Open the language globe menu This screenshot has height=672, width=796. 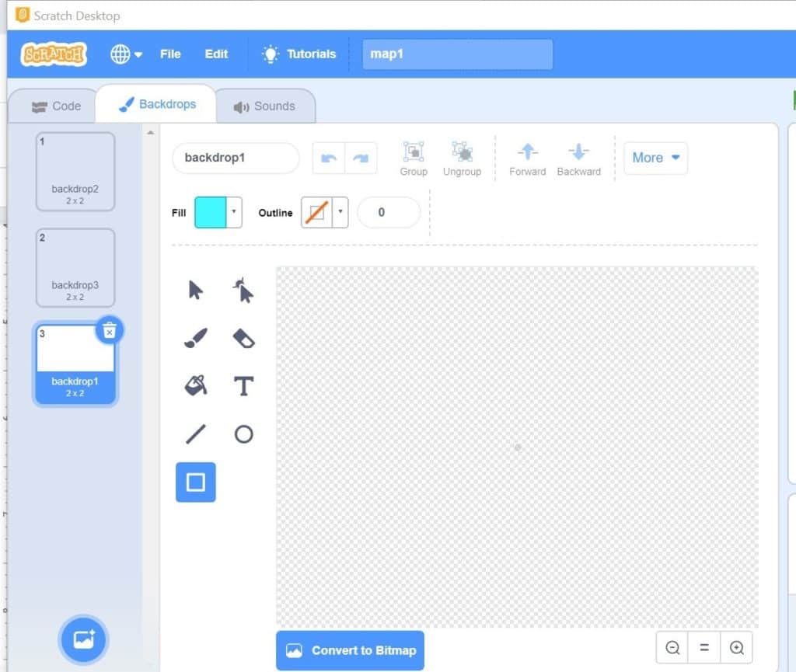pos(126,54)
